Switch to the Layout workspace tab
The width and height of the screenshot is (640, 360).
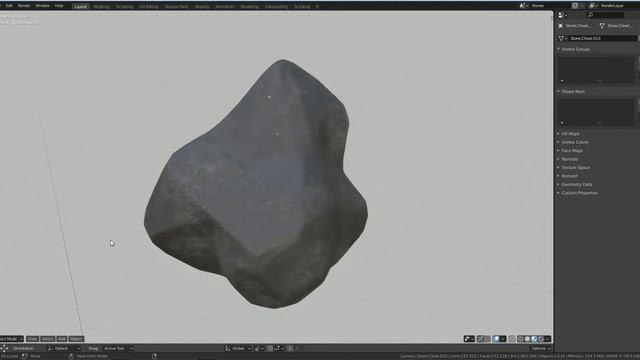[x=80, y=7]
